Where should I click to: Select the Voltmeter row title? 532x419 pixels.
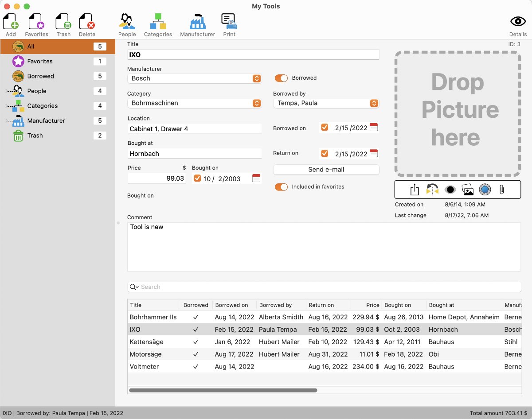[144, 367]
